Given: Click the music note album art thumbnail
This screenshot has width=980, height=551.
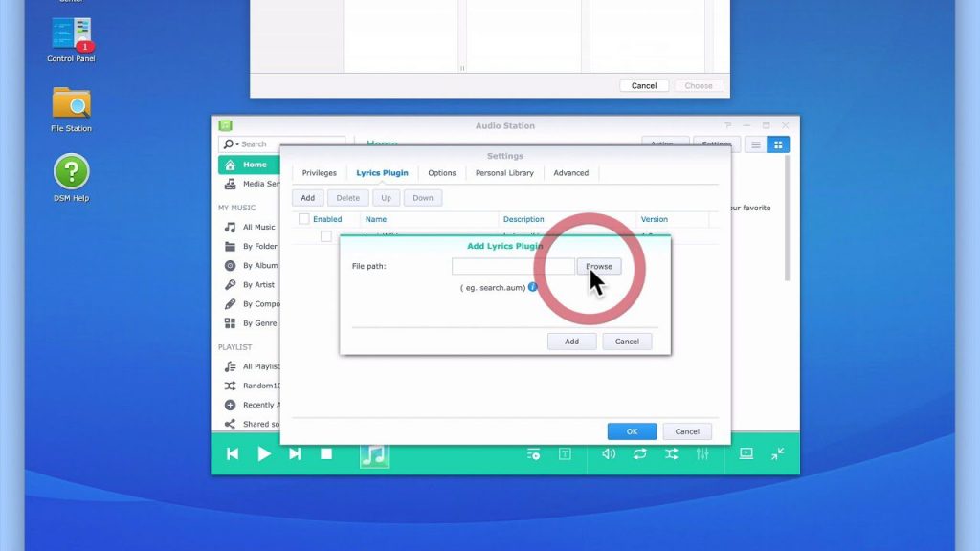Looking at the screenshot, I should 374,454.
